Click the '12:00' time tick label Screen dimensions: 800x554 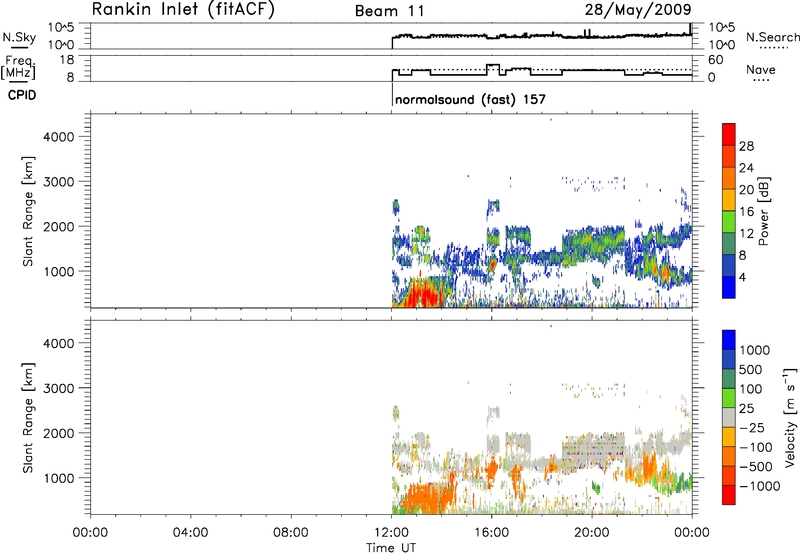(x=391, y=533)
